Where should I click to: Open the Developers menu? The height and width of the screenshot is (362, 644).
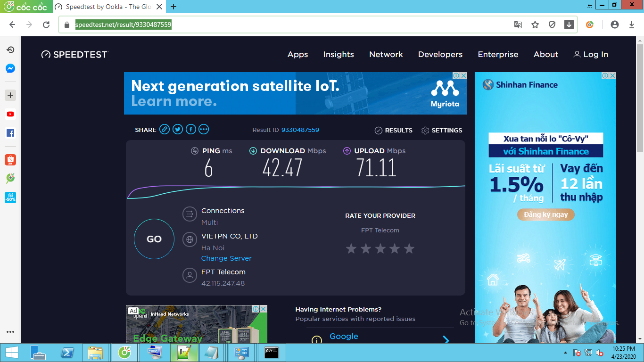click(440, 55)
